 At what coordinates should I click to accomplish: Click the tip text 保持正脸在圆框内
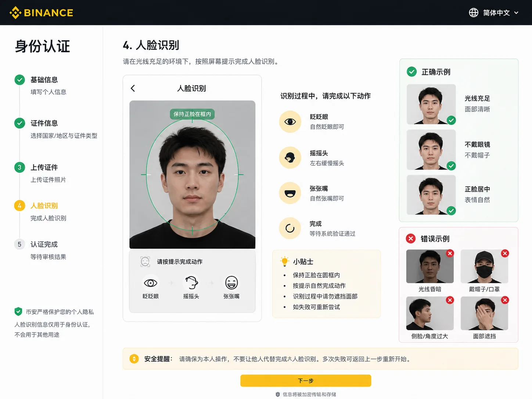click(316, 275)
